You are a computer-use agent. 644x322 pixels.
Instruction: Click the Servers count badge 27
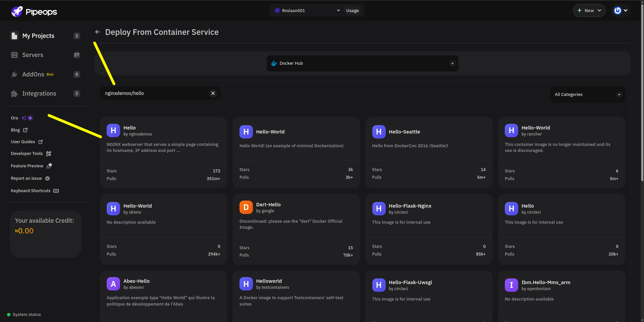(x=77, y=55)
